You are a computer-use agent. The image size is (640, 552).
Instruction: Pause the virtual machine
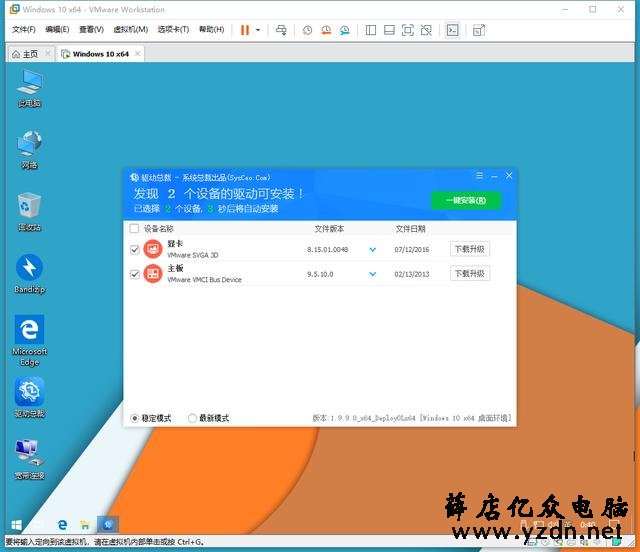pyautogui.click(x=245, y=30)
